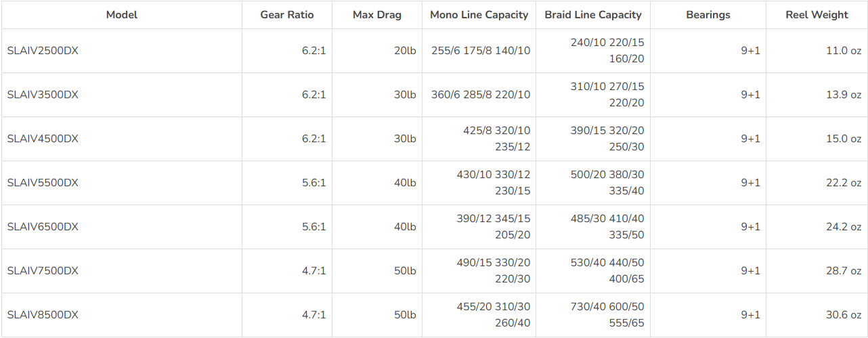Screen dimensions: 868x338
Task: Select the SLAIV4500DX row label
Action: [43, 139]
